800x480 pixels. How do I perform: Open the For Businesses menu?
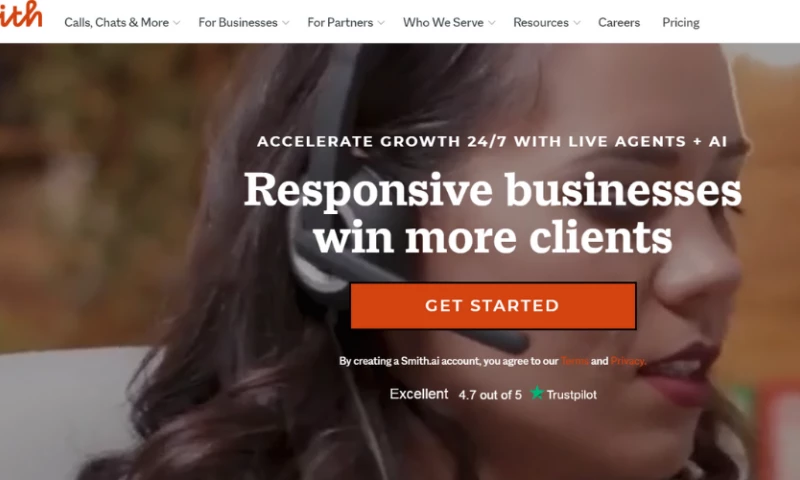point(238,22)
